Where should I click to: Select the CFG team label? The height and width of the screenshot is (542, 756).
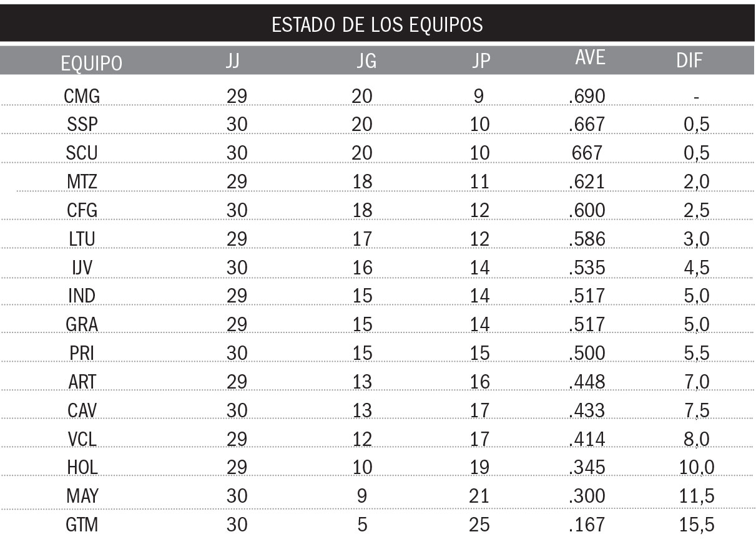click(82, 211)
